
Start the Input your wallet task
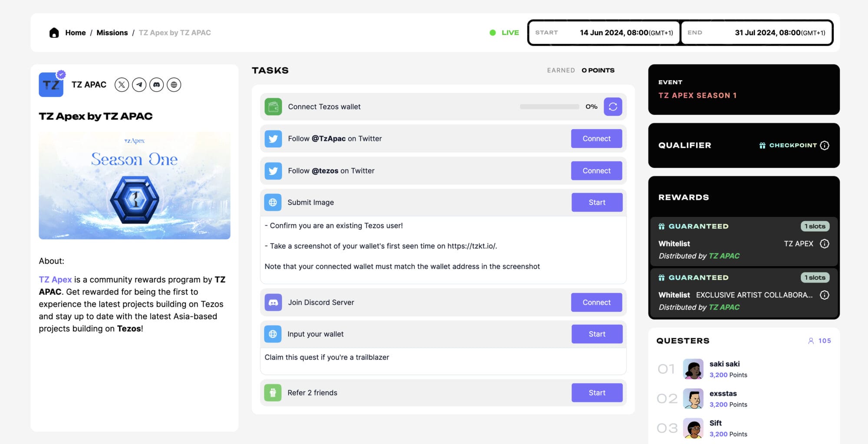pyautogui.click(x=596, y=334)
